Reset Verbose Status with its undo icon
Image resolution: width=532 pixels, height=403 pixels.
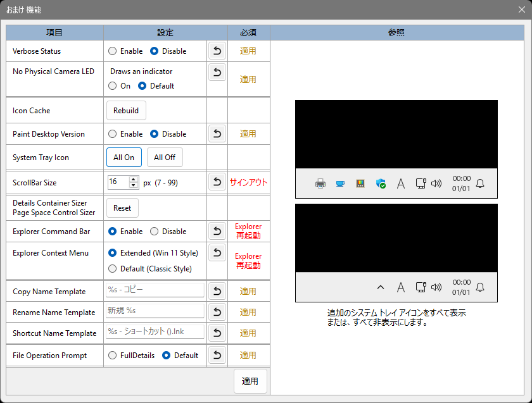pyautogui.click(x=217, y=51)
